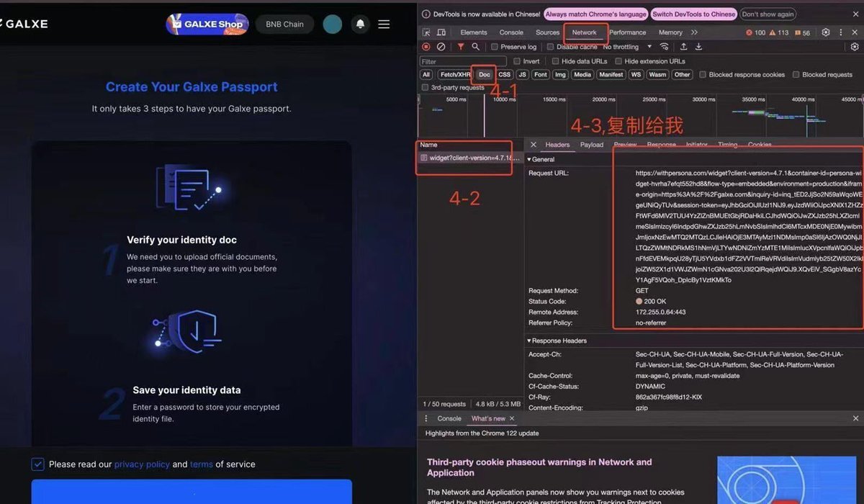Open the drawer three-dot menu beside Console
Image resolution: width=864 pixels, height=504 pixels.
click(x=426, y=418)
